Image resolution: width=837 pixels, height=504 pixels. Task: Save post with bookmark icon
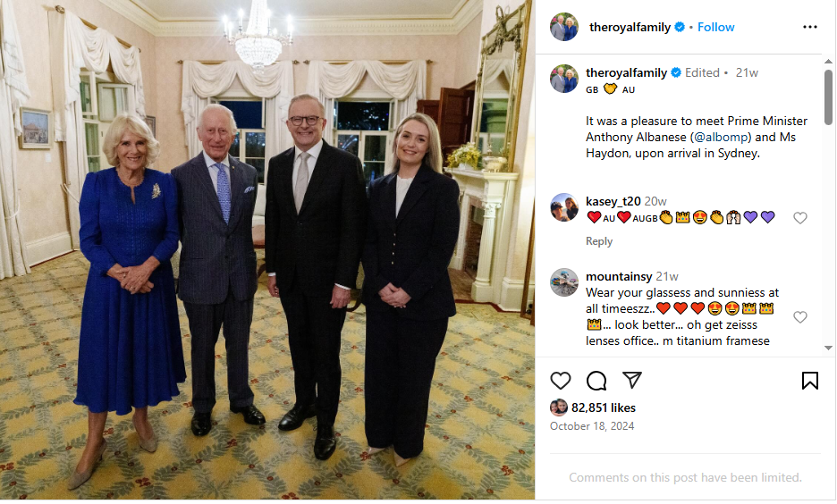pyautogui.click(x=810, y=381)
